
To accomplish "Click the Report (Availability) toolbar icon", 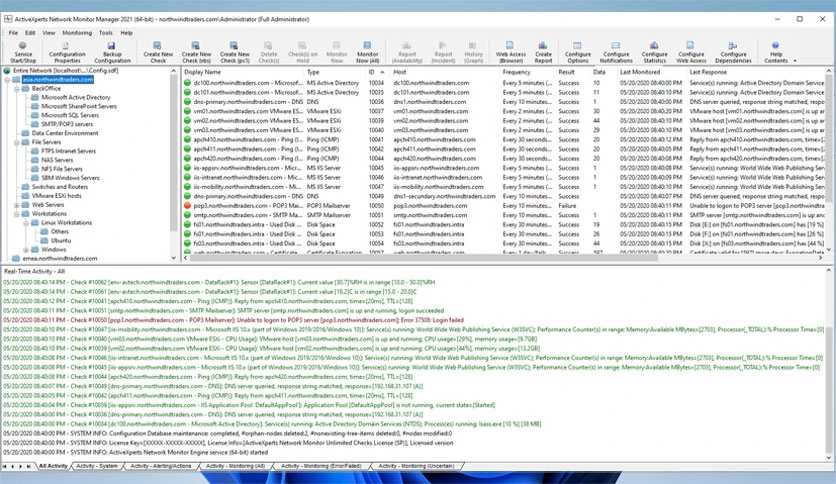I will [x=406, y=46].
